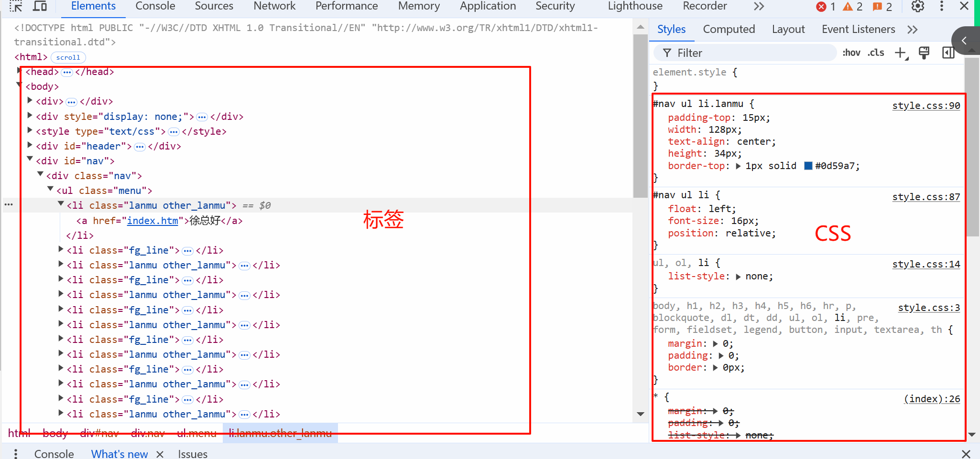The image size is (980, 459).
Task: Open color picker for #0d59a7 swatch
Action: coord(808,166)
